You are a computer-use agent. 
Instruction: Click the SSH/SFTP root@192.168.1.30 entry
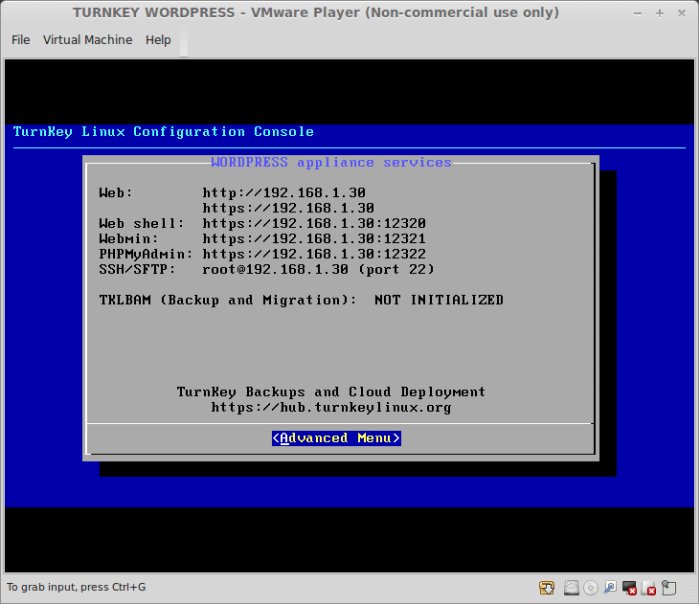pyautogui.click(x=318, y=269)
